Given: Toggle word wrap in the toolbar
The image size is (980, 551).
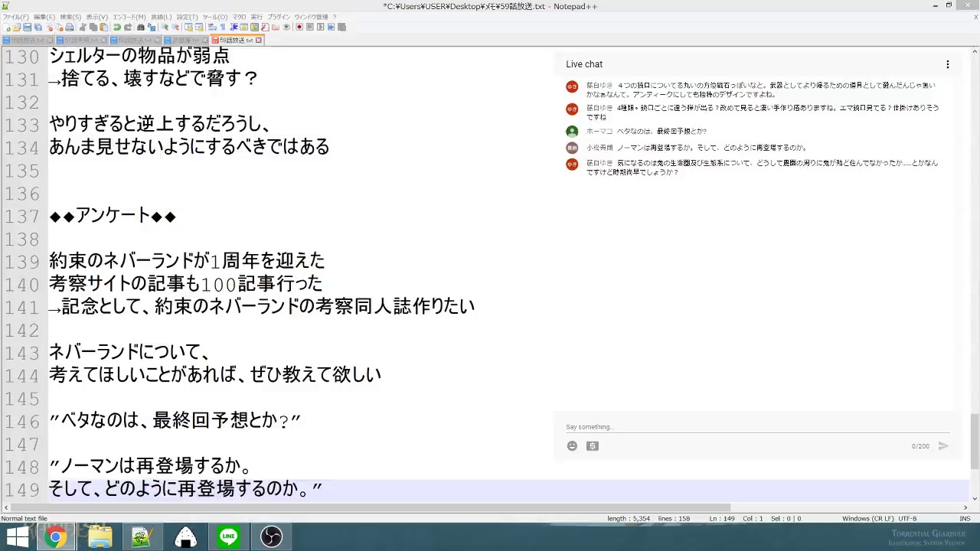Looking at the screenshot, I should (x=211, y=28).
